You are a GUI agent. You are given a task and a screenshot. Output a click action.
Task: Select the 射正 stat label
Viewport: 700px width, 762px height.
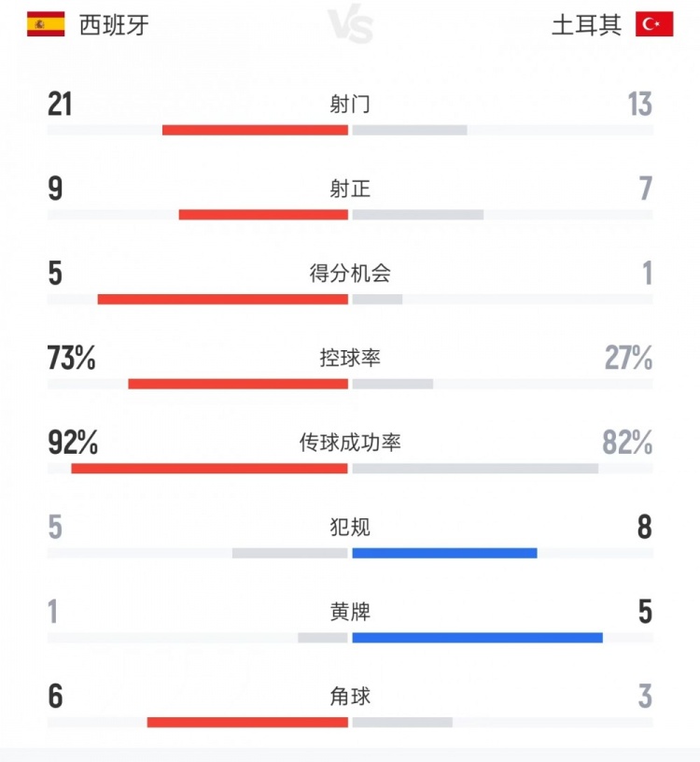pyautogui.click(x=350, y=189)
